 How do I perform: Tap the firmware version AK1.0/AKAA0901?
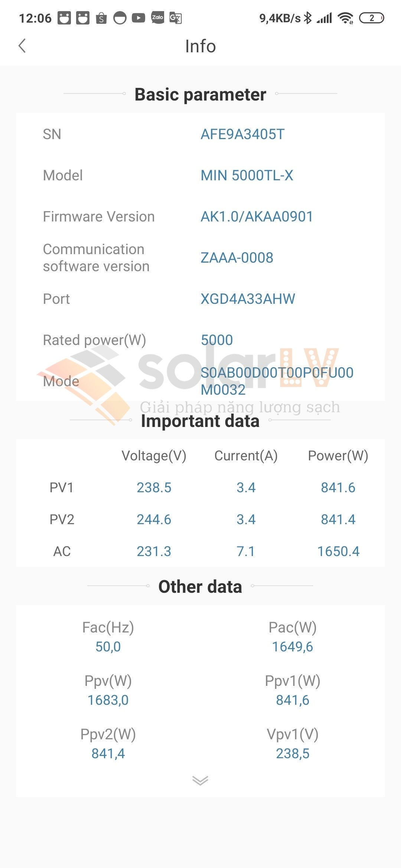click(257, 217)
